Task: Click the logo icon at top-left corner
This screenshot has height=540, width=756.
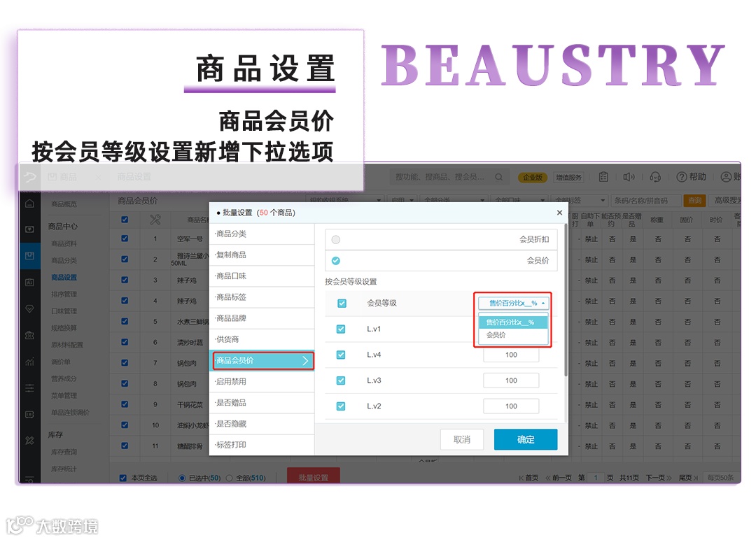Action: tap(30, 177)
